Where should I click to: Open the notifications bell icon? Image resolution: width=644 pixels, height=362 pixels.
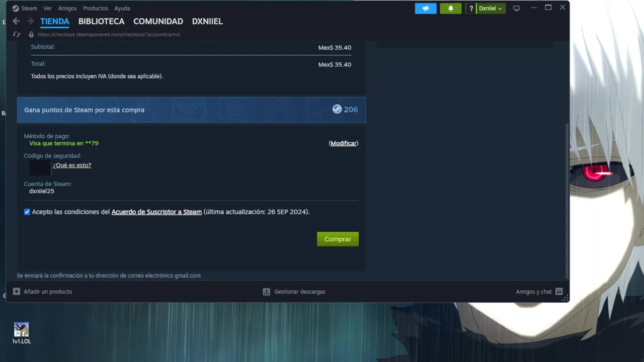pos(450,9)
